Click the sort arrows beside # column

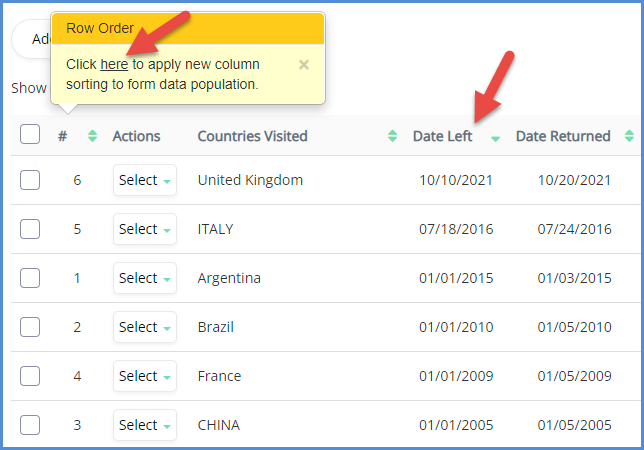pos(93,136)
